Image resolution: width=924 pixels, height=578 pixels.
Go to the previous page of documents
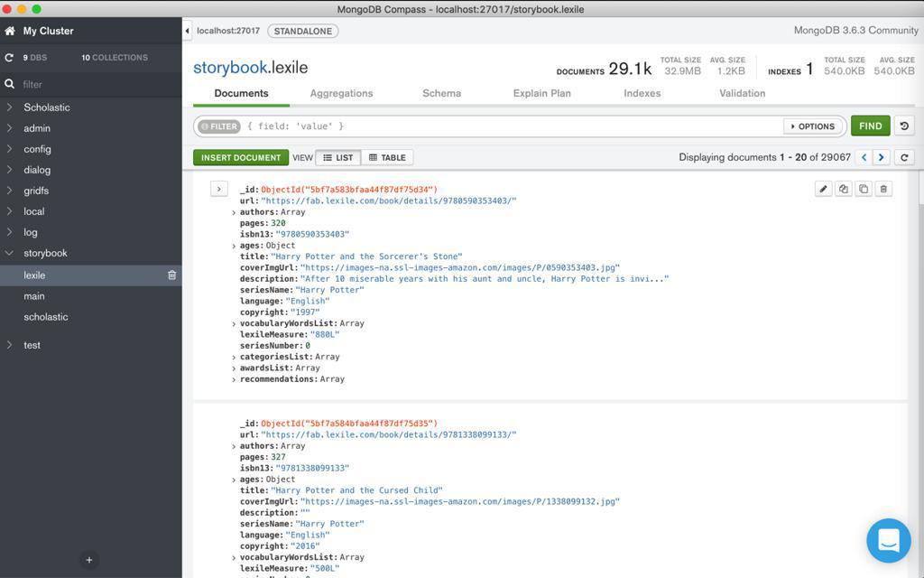(864, 157)
